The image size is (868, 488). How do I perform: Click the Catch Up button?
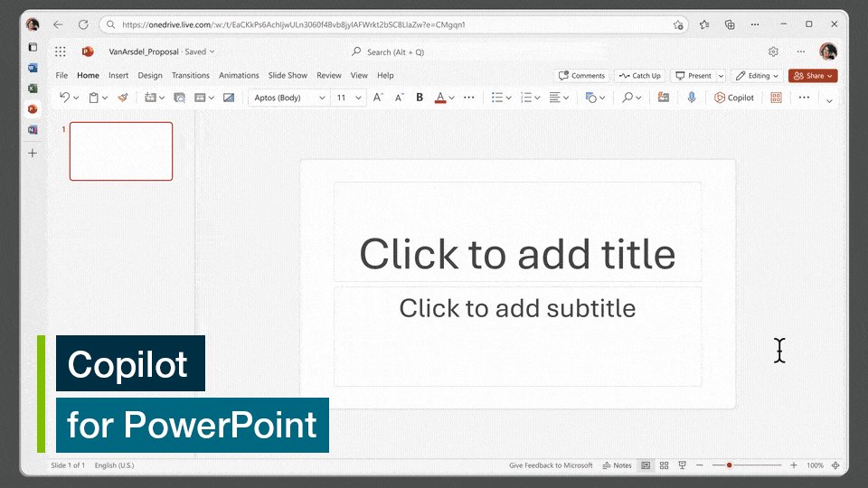[x=639, y=76]
